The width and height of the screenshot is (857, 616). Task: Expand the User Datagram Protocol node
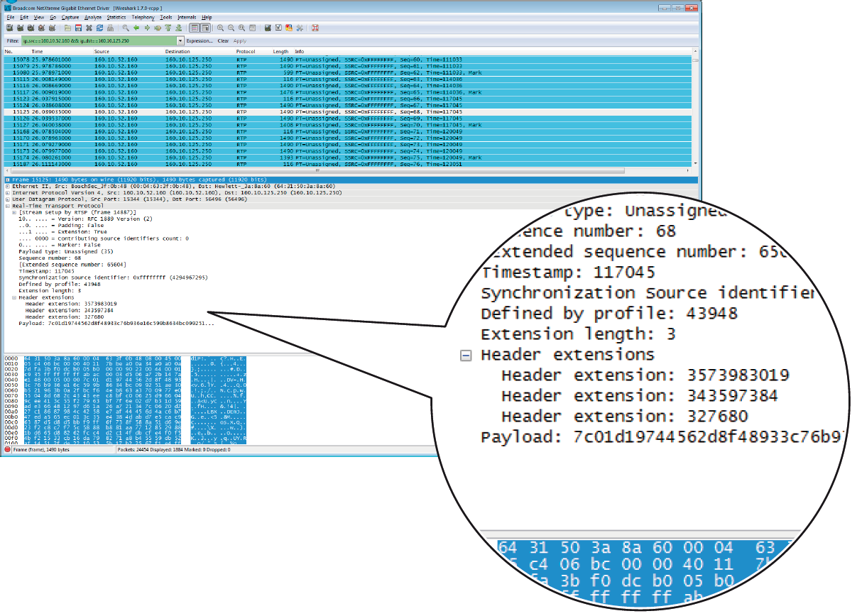[x=7, y=199]
